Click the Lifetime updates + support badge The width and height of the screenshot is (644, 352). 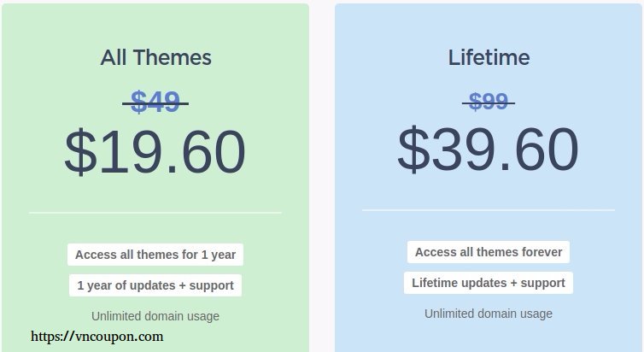(489, 283)
